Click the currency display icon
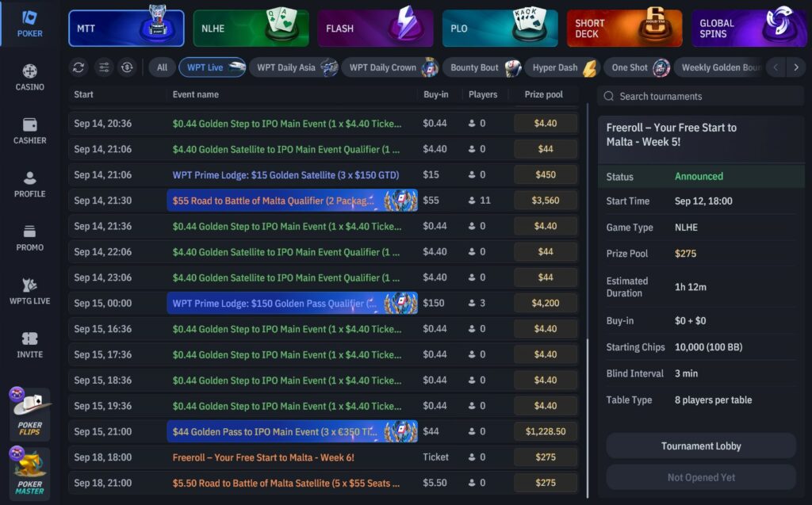The width and height of the screenshot is (812, 505). [x=127, y=67]
